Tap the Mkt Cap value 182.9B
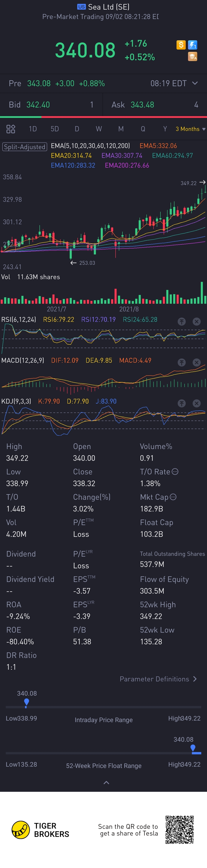207x868 pixels. click(151, 509)
